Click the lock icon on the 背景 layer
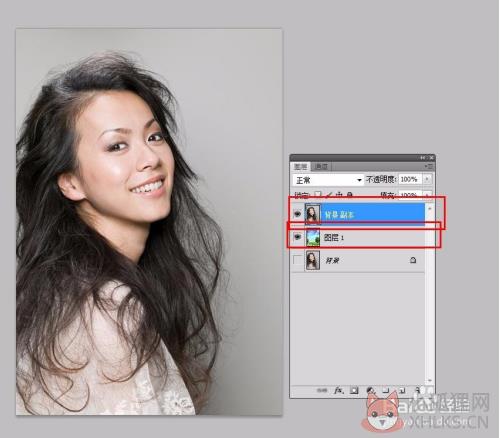Screen dimensions: 500x438 [413, 260]
